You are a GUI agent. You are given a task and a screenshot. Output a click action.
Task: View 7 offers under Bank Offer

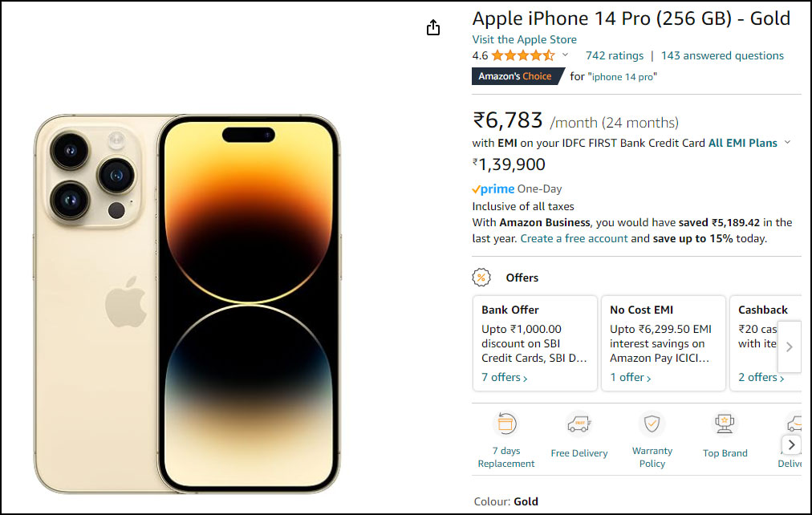click(504, 377)
